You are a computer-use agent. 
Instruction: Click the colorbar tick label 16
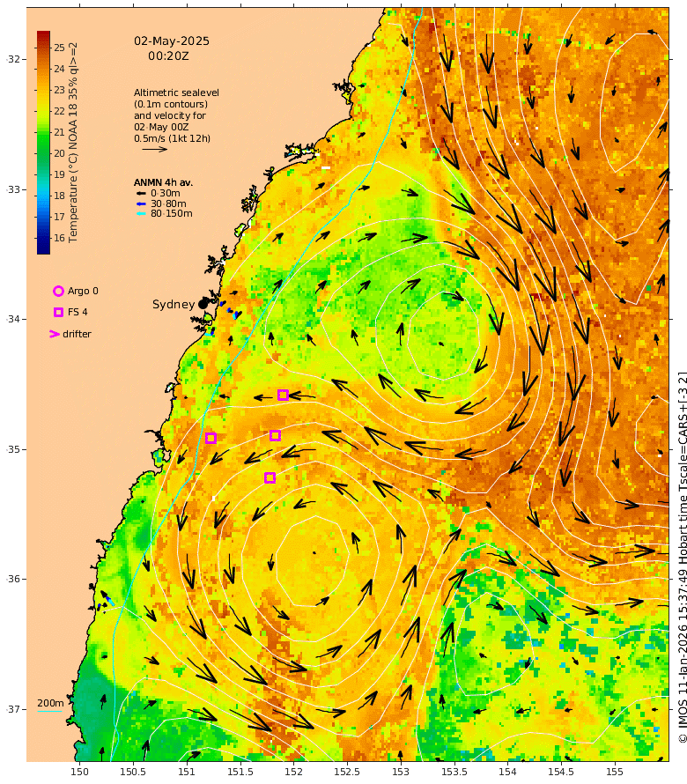[60, 238]
